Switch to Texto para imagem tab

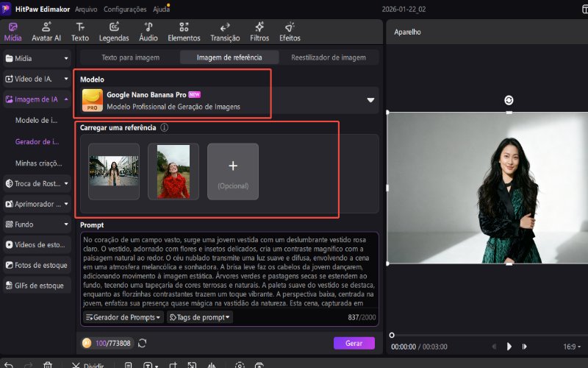[x=130, y=57]
